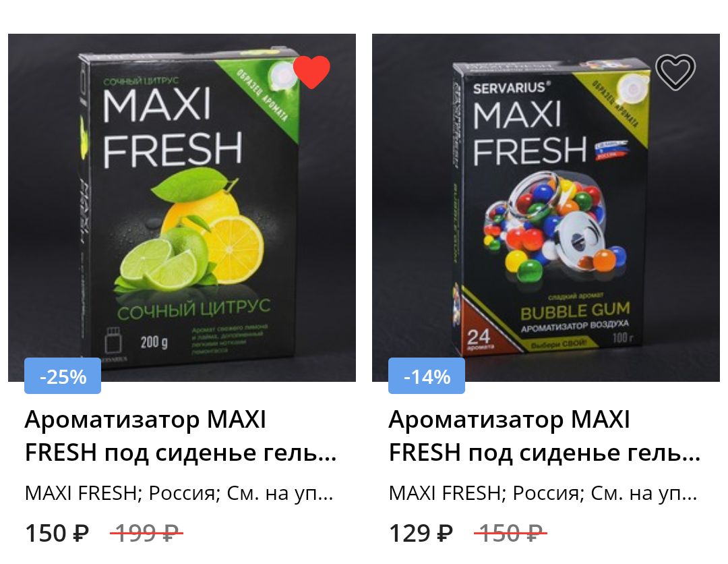The height and width of the screenshot is (564, 728).
Task: Open the Bubble Gum product image
Action: tap(546, 208)
